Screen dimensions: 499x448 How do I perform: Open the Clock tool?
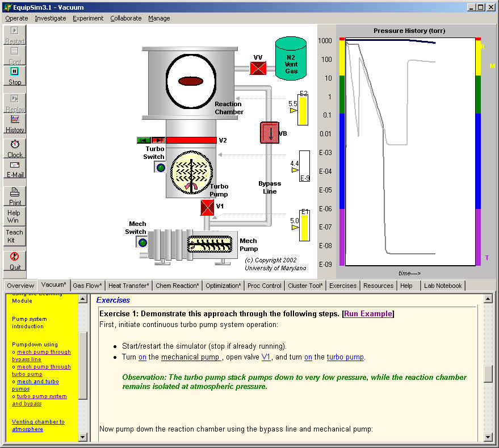(15, 148)
